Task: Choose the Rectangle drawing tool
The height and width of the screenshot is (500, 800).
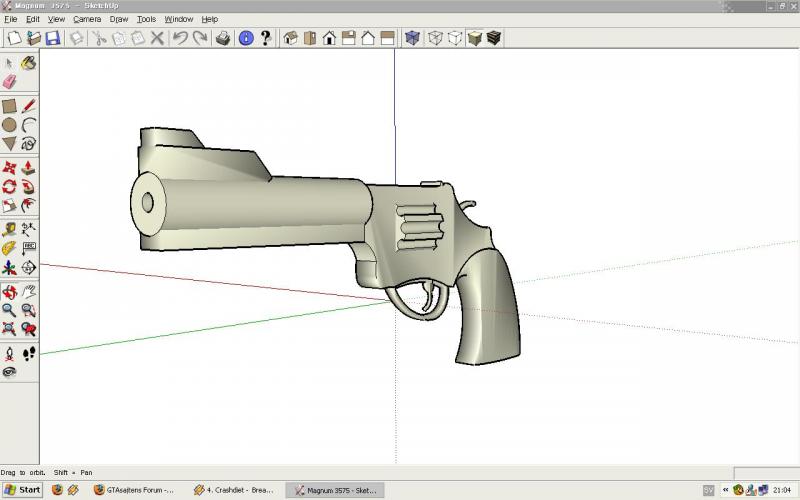Action: coord(10,106)
